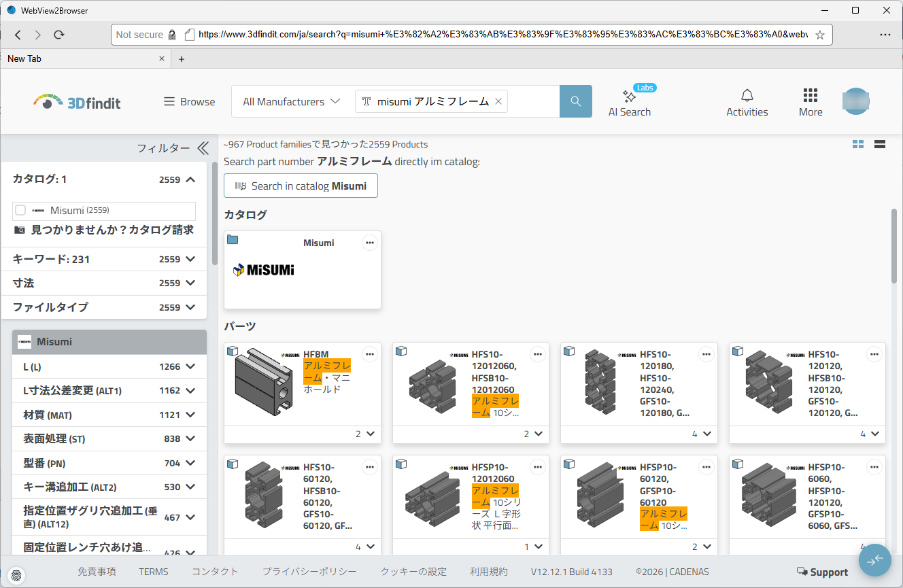903x588 pixels.
Task: Expand variants on HFBM part card
Action: coord(370,434)
